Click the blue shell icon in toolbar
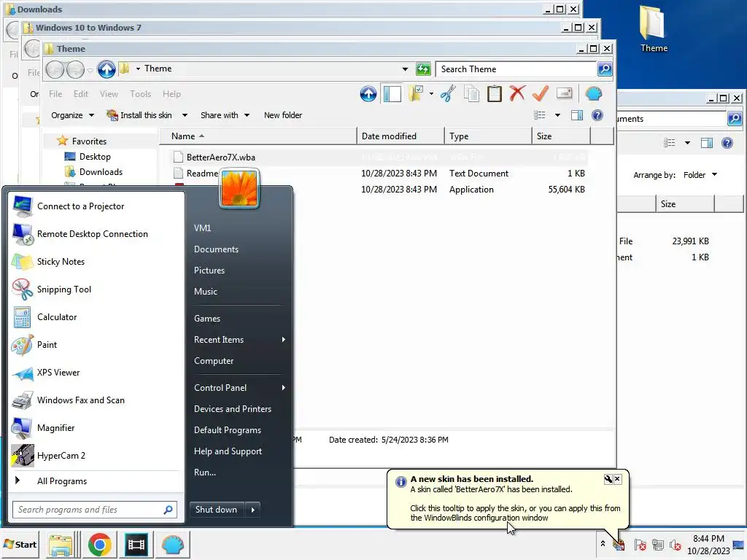The width and height of the screenshot is (747, 560). (x=594, y=94)
